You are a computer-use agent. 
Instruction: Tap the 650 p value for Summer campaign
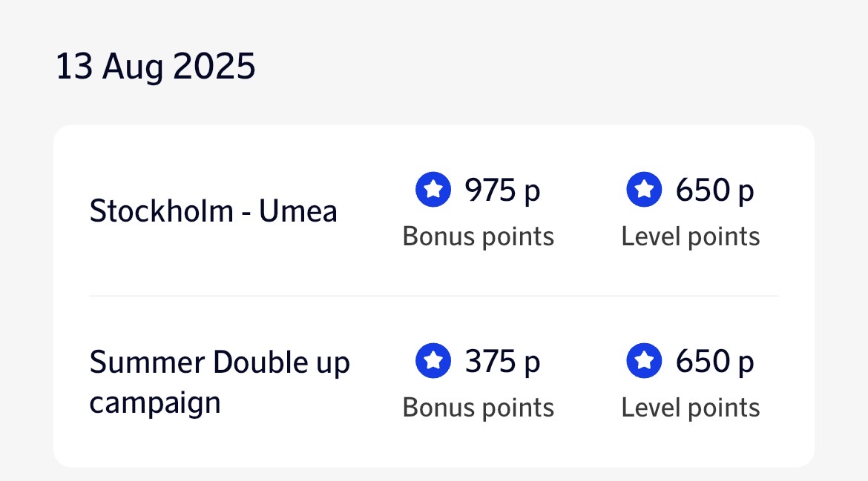(x=714, y=362)
